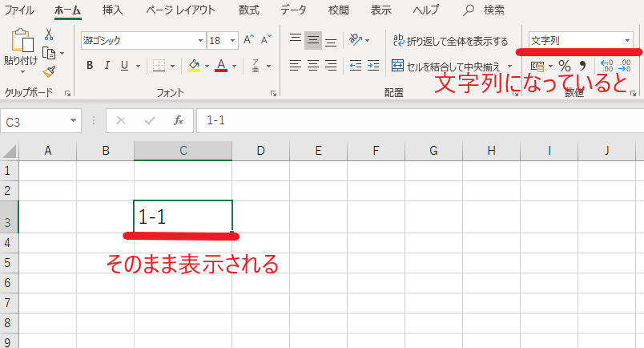Toggle middle vertical alignment
Image resolution: width=644 pixels, height=348 pixels.
pos(313,40)
